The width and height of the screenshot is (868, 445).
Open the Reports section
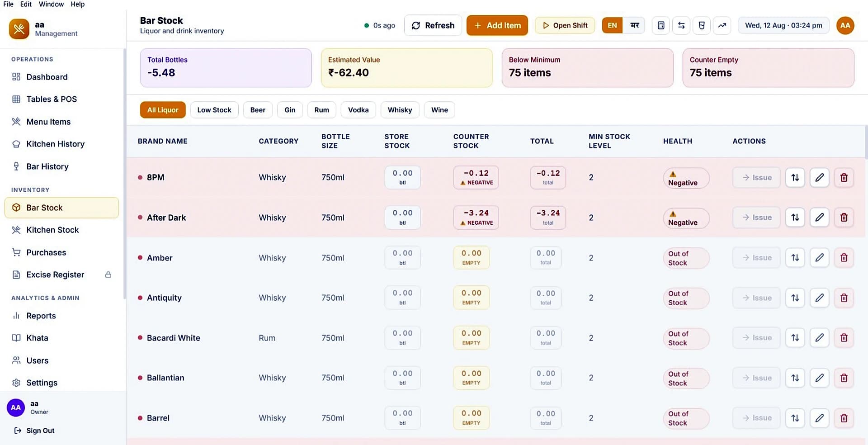pos(62,316)
